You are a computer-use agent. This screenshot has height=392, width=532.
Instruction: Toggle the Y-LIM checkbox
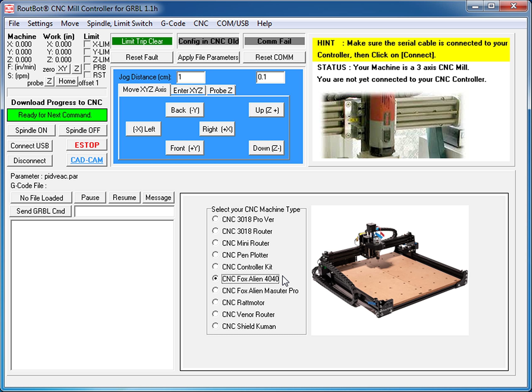click(x=87, y=52)
